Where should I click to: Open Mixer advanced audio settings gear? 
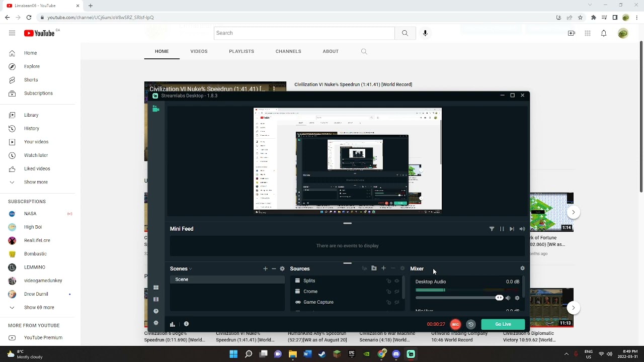pyautogui.click(x=522, y=268)
